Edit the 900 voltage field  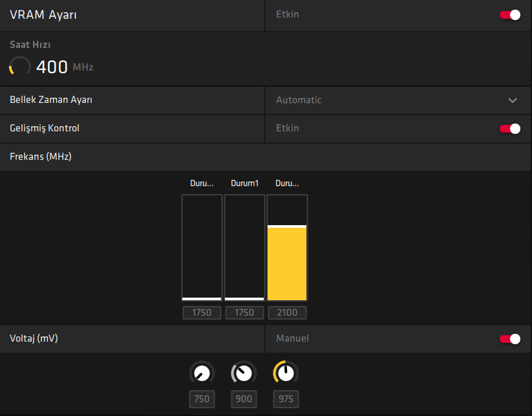click(x=244, y=399)
